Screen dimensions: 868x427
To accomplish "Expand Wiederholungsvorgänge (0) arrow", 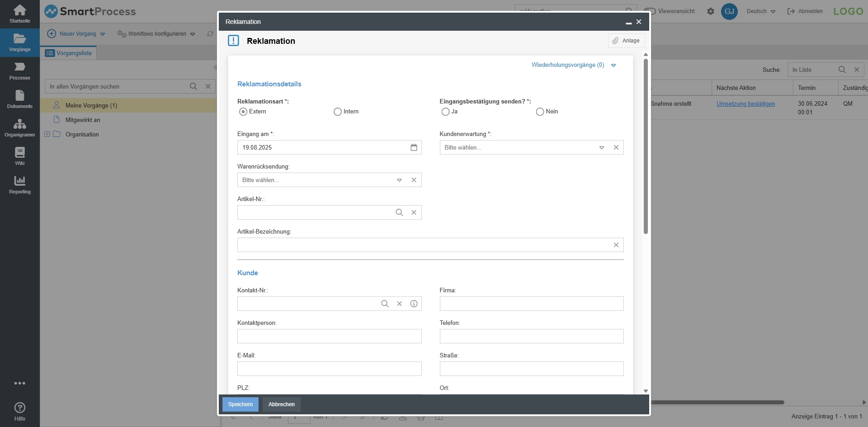I will [613, 65].
